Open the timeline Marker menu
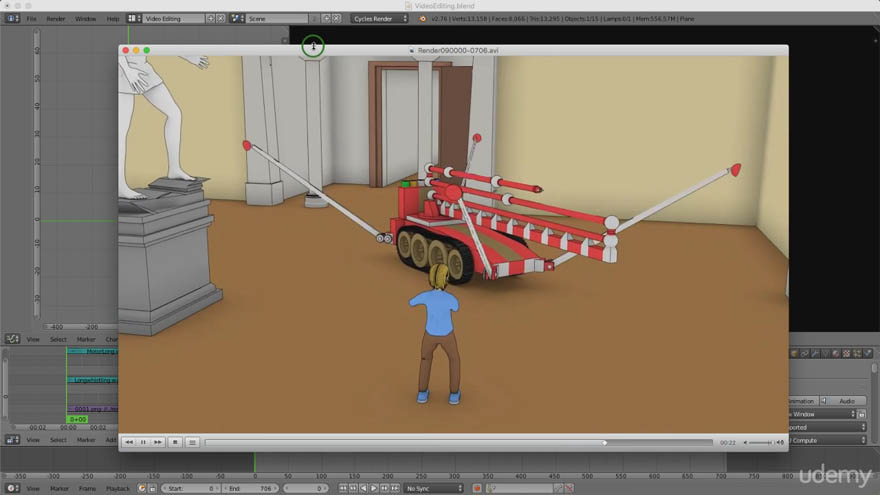 [59, 488]
